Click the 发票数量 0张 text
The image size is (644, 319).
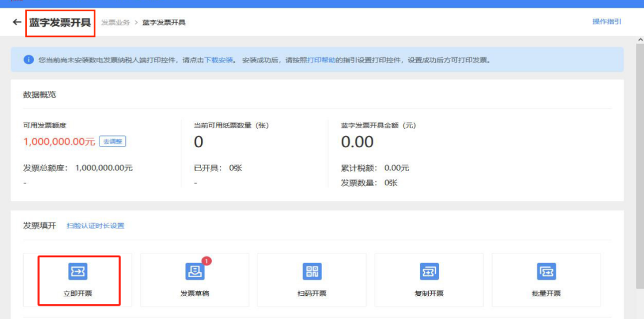[x=369, y=182]
